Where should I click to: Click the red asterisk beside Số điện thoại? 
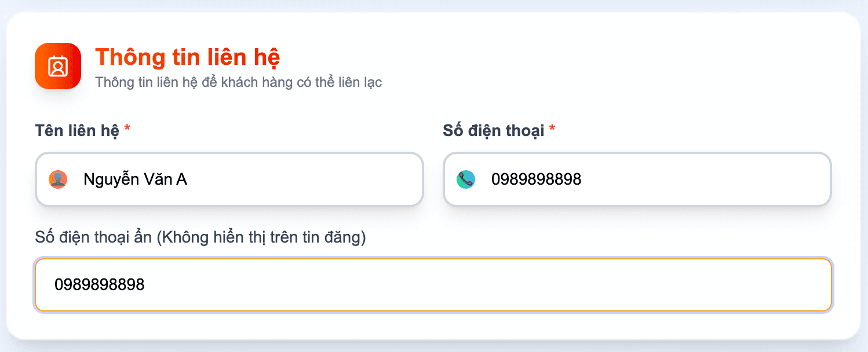pos(552,130)
